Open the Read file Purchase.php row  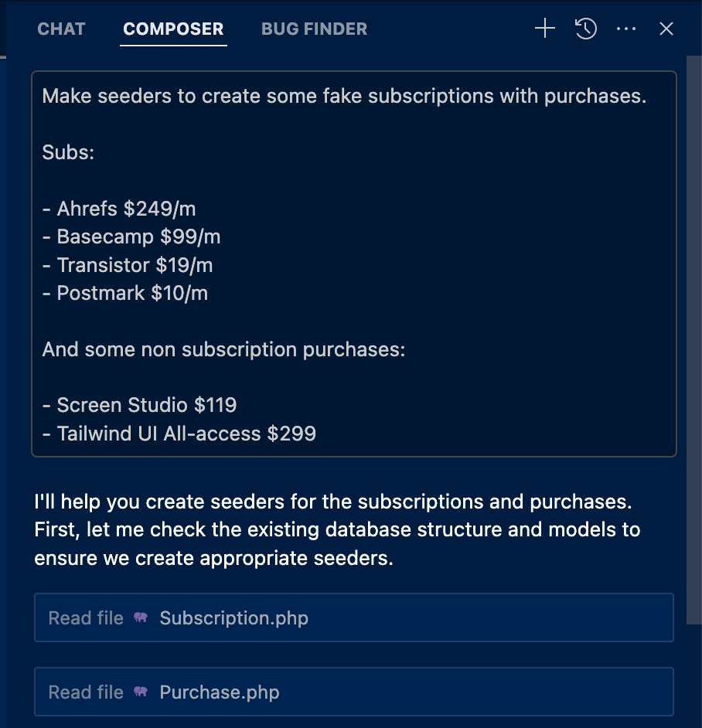pos(353,692)
